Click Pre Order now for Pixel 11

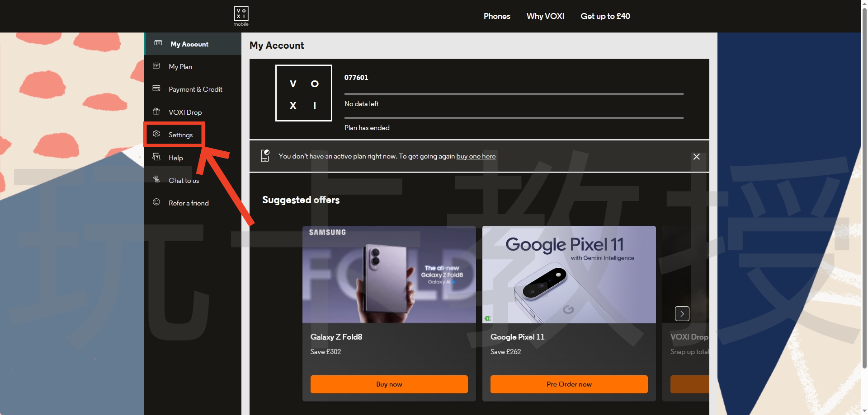point(569,384)
